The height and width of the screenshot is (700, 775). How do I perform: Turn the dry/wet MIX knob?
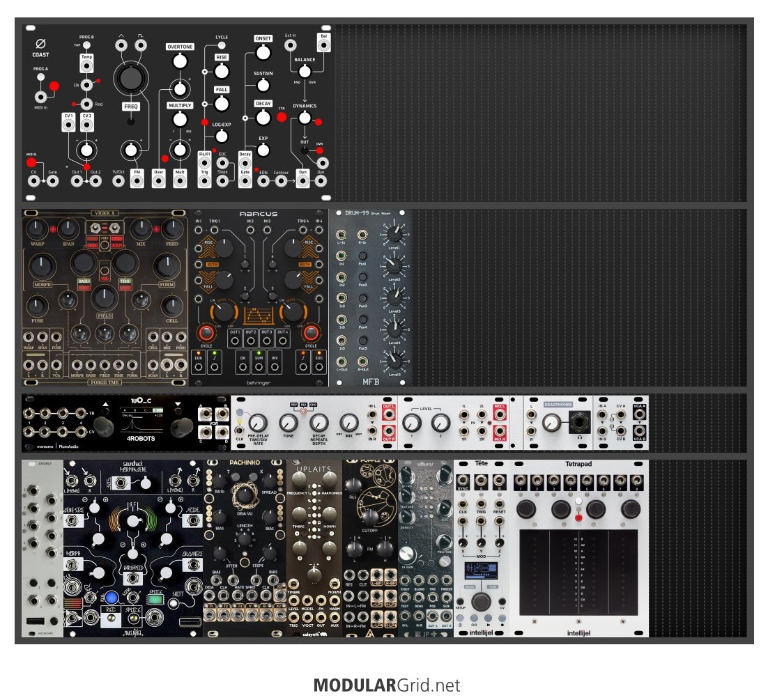[349, 423]
